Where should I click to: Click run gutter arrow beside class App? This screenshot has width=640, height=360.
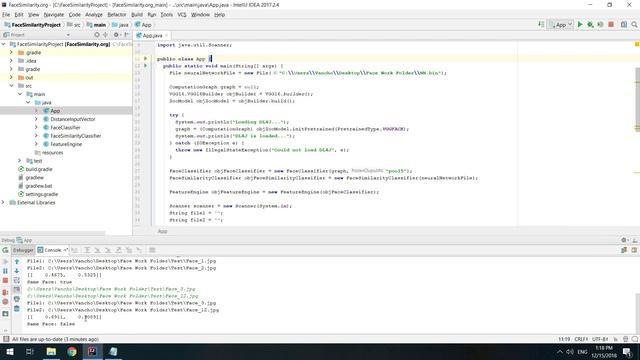point(145,59)
